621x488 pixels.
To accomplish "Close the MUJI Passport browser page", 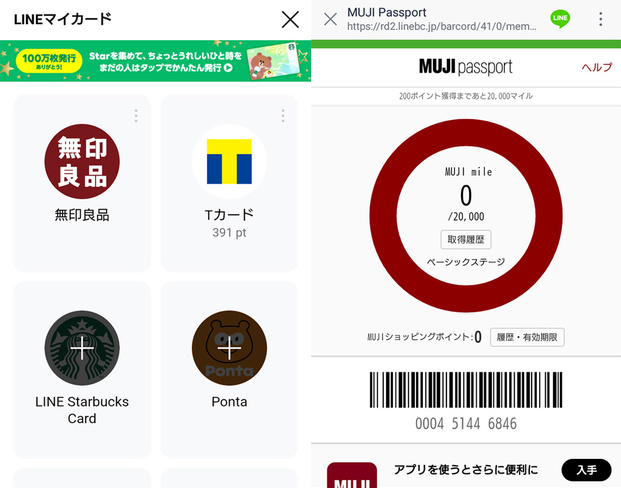I will 330,19.
